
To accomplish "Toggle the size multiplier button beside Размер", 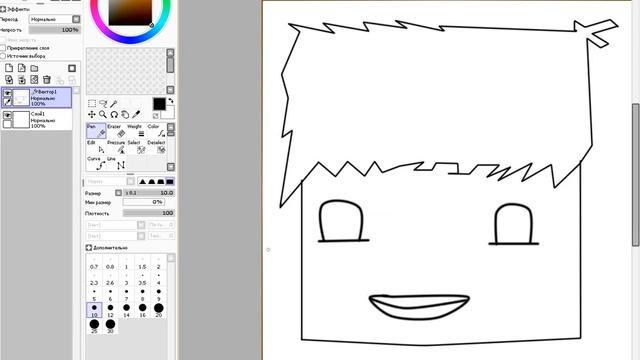I will tap(118, 193).
